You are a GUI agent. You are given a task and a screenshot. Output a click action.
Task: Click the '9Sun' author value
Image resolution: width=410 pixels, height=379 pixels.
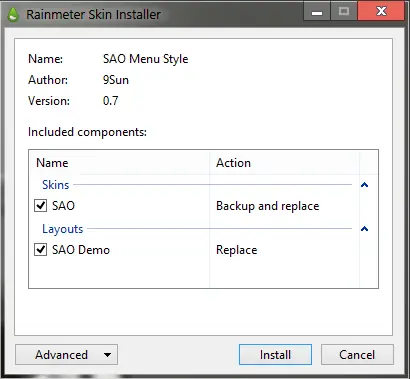click(x=116, y=80)
